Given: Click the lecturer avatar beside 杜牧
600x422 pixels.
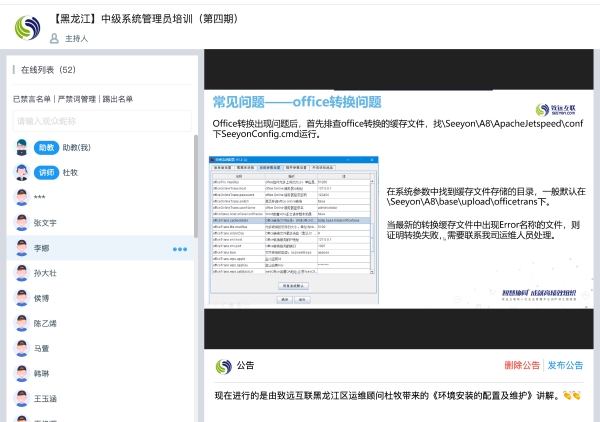Looking at the screenshot, I should (22, 172).
